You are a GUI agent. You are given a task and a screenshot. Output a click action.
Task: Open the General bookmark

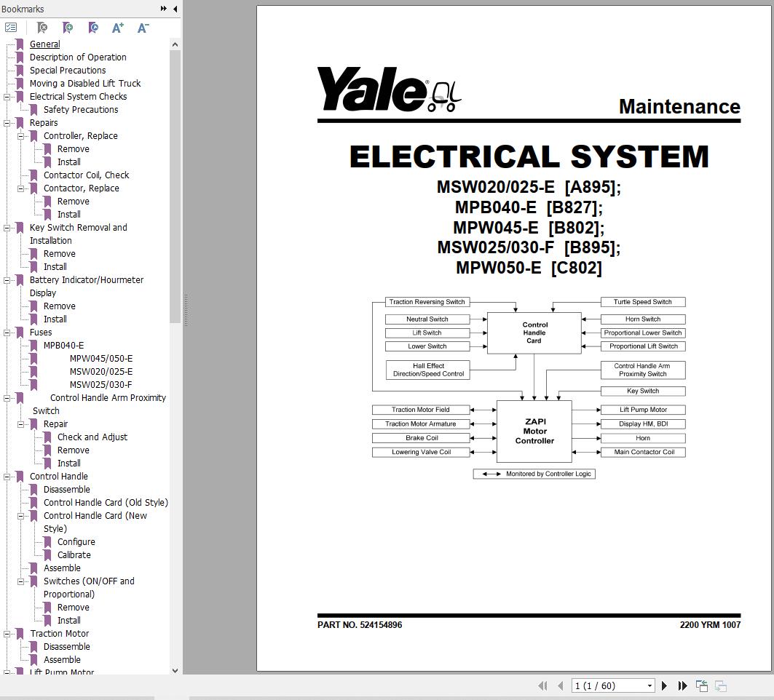(x=45, y=44)
